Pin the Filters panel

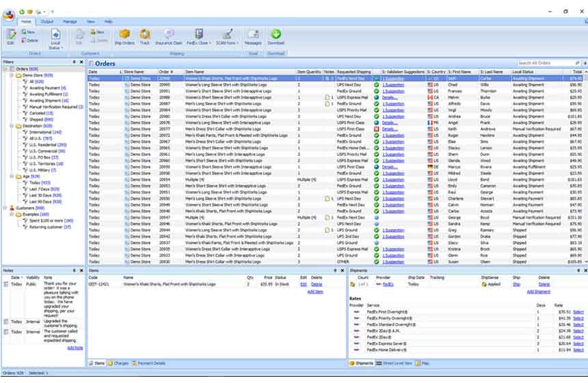click(75, 62)
